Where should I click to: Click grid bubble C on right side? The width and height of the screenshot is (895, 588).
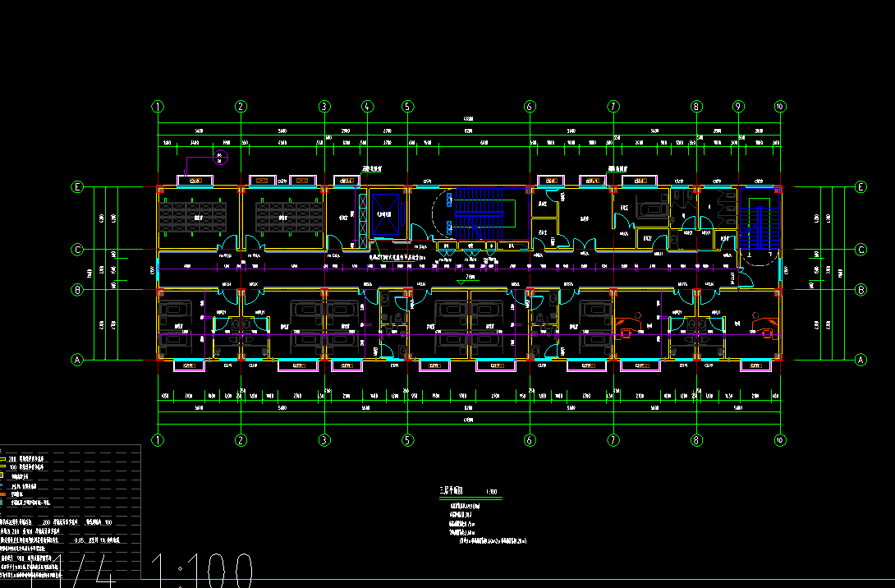(861, 250)
